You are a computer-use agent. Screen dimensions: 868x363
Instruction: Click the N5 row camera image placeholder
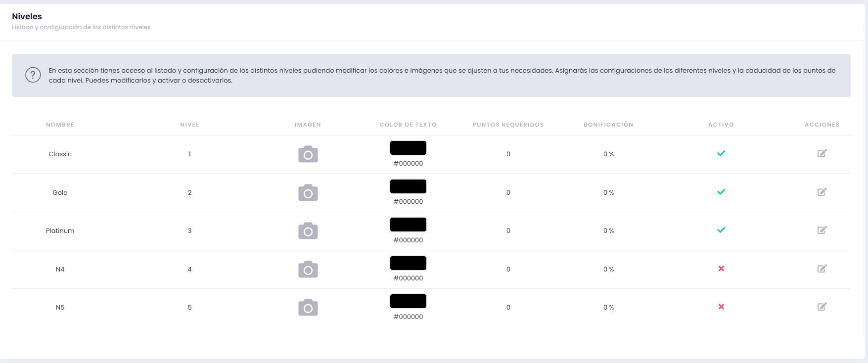click(308, 308)
